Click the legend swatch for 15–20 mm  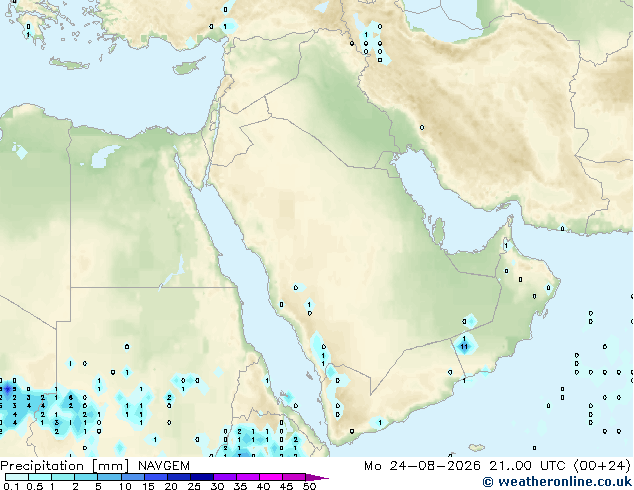tap(155, 477)
